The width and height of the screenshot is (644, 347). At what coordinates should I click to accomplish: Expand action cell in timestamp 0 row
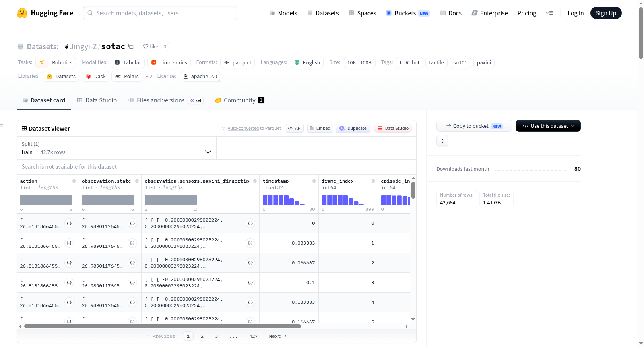click(x=69, y=223)
